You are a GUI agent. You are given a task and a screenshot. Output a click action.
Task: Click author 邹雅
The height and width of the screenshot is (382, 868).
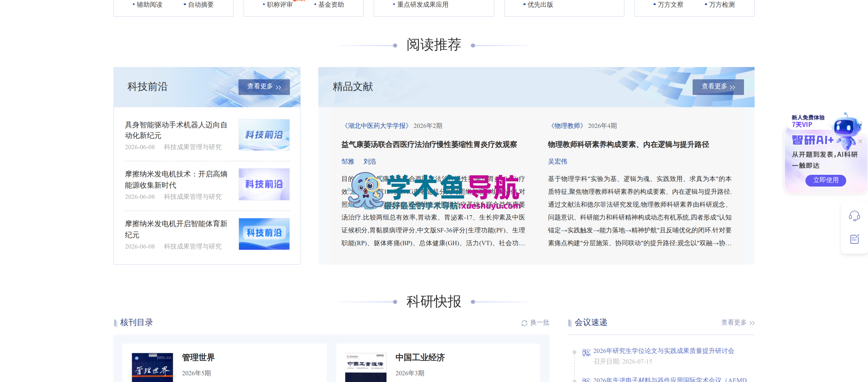pyautogui.click(x=347, y=161)
